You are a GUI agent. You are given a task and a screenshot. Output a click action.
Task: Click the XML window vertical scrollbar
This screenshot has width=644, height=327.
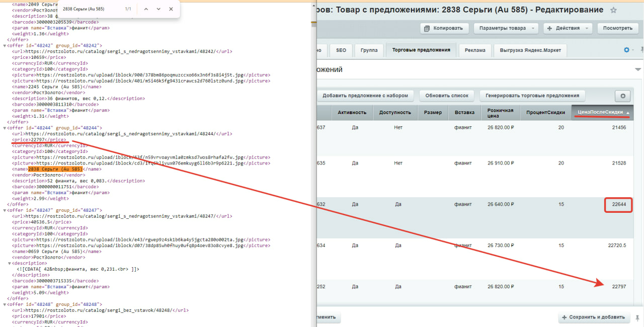[313, 163]
